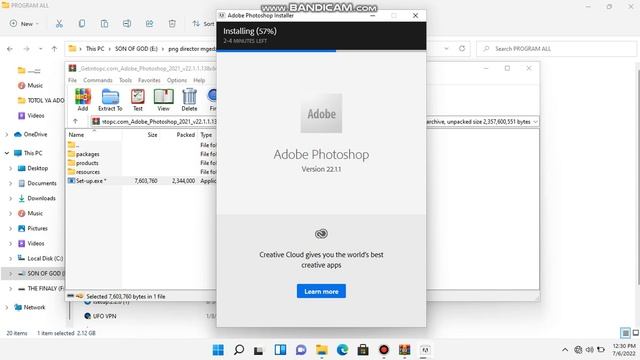Click the Creative Cloud logo icon
Screen dimensions: 640x360
pyautogui.click(x=321, y=233)
